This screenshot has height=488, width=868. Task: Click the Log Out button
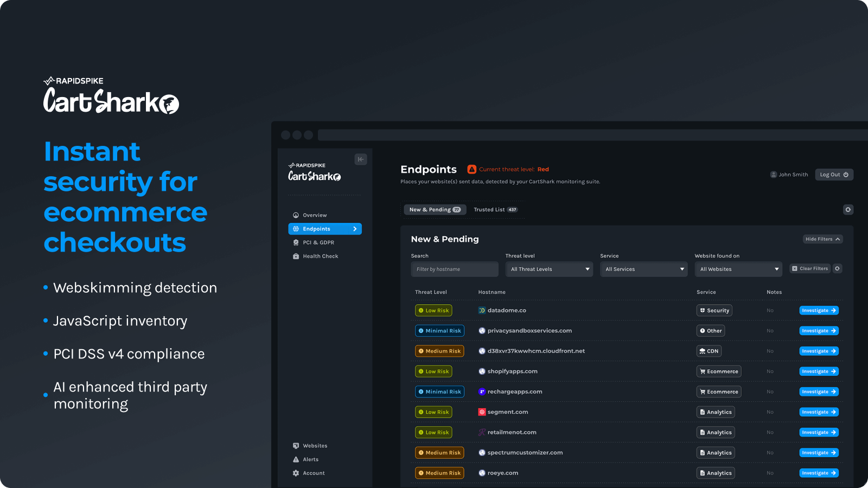pos(834,175)
